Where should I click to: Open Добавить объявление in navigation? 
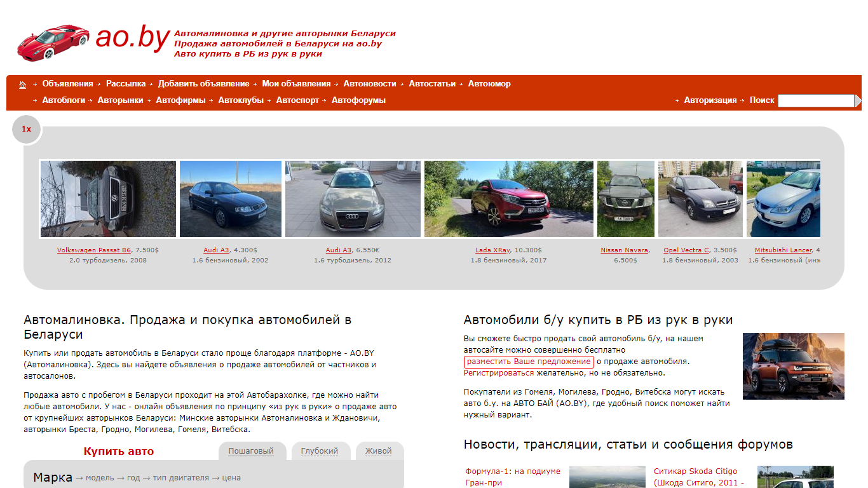click(x=203, y=84)
